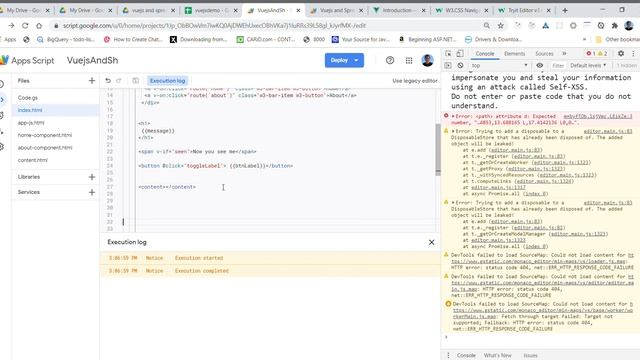Show the DevTools console sidebar
Viewport: 640px width, 360px height.
pos(448,65)
